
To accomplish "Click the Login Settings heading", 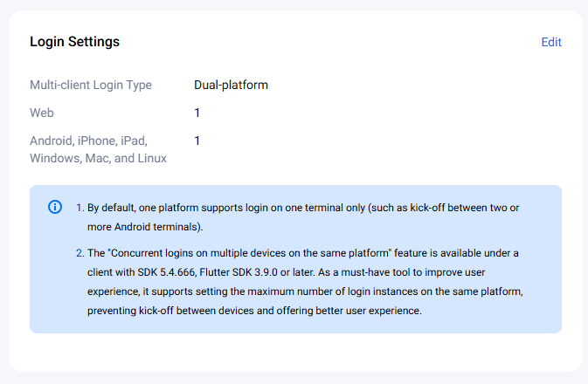I will tap(74, 42).
